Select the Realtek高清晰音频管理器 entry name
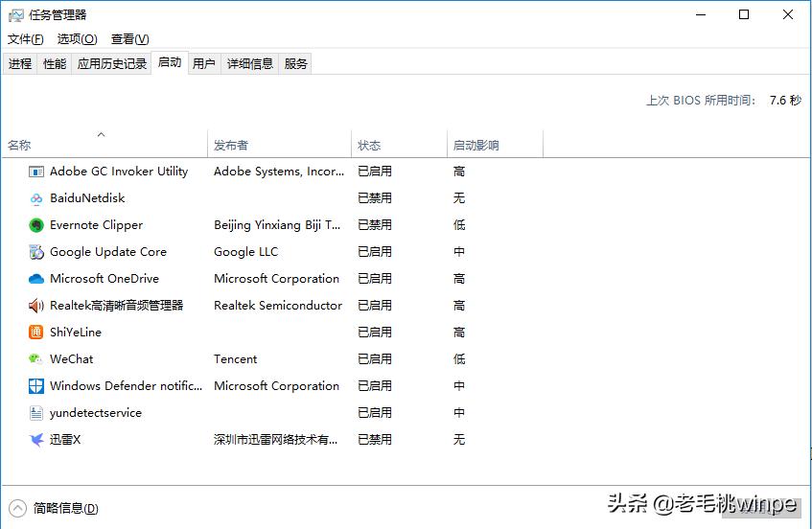Image resolution: width=812 pixels, height=529 pixels. [117, 306]
